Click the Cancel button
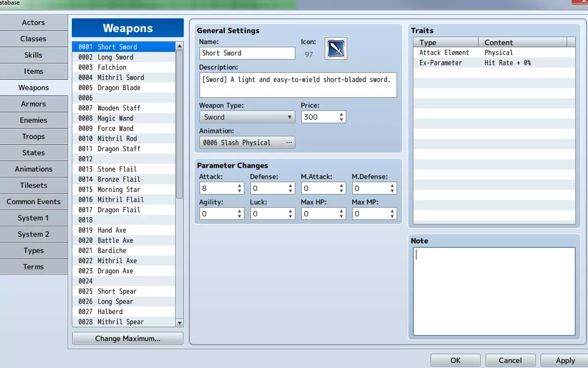This screenshot has width=588, height=368. [510, 360]
